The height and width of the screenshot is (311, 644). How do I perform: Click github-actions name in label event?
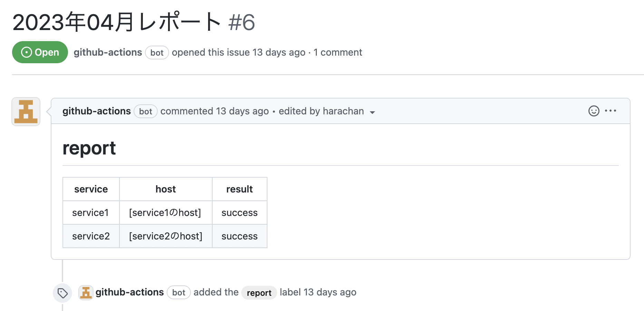pyautogui.click(x=129, y=292)
